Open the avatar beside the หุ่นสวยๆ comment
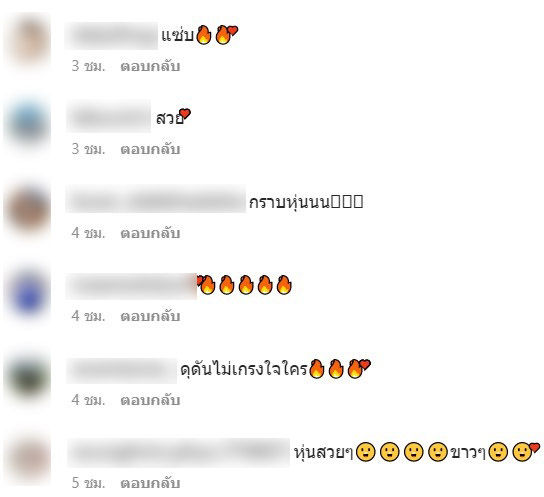This screenshot has width=544, height=497. point(28,459)
